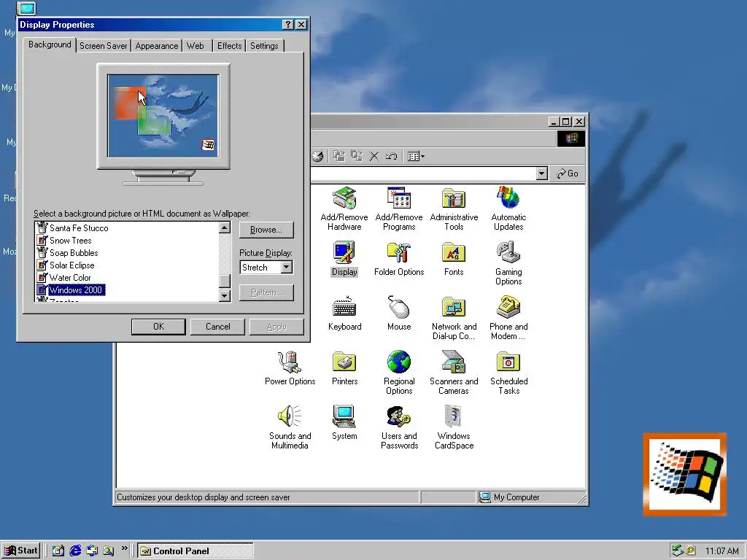Expand quick launch overflow chevron

click(124, 548)
